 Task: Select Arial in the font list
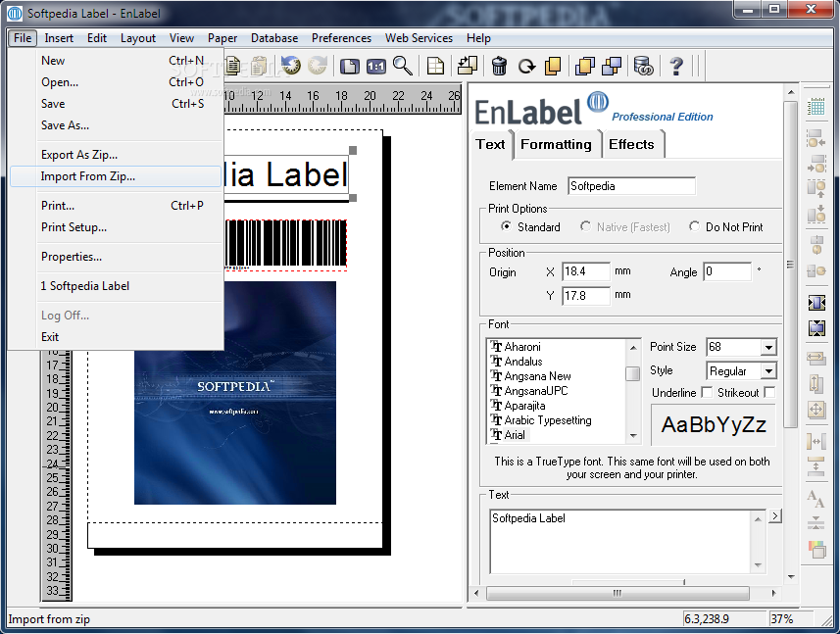click(515, 435)
